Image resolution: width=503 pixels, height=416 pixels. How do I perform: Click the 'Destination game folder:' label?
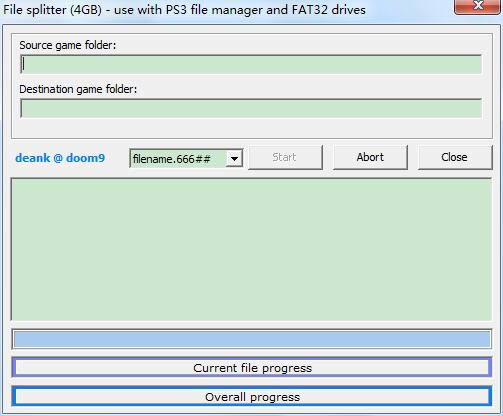78,89
